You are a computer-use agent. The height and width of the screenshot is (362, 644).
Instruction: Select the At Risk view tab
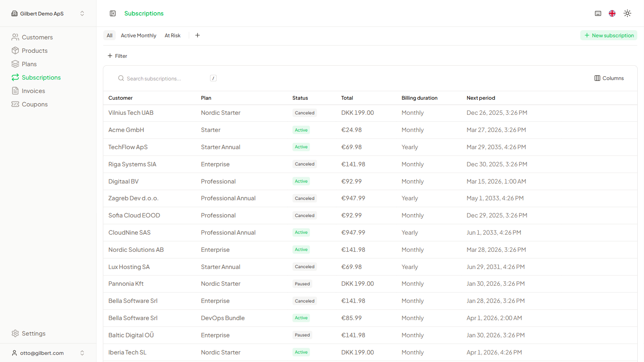[172, 35]
